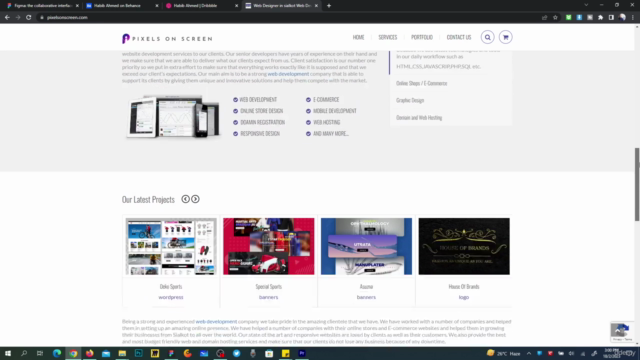
Task: Click the back-to-top arrow button
Action: [617, 330]
